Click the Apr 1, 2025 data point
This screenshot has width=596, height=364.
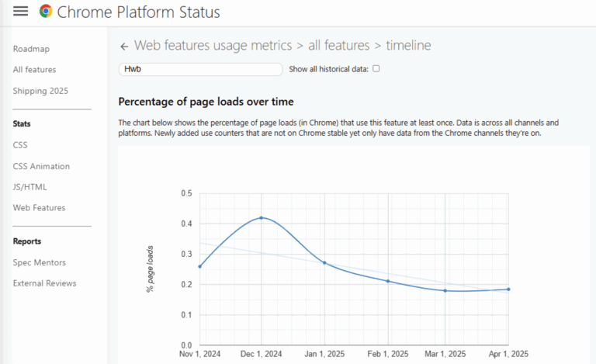coord(508,289)
